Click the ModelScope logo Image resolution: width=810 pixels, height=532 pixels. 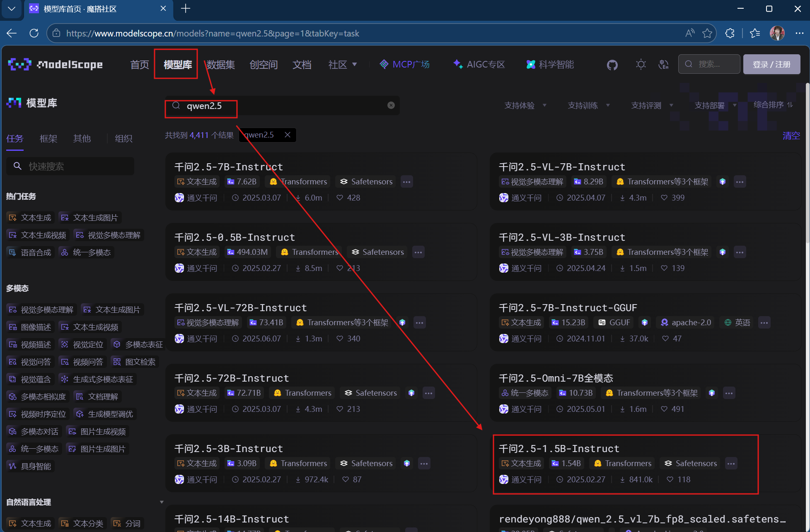point(55,64)
